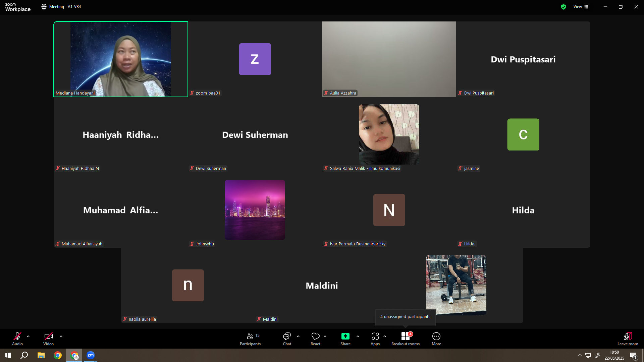Image resolution: width=644 pixels, height=362 pixels.
Task: Click Nur Permata Rusmandarizky's N avatar
Action: point(389,210)
